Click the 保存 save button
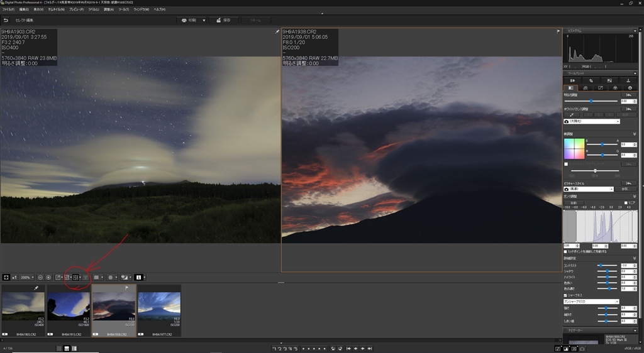Viewport: 644px width, 353px height. (224, 20)
